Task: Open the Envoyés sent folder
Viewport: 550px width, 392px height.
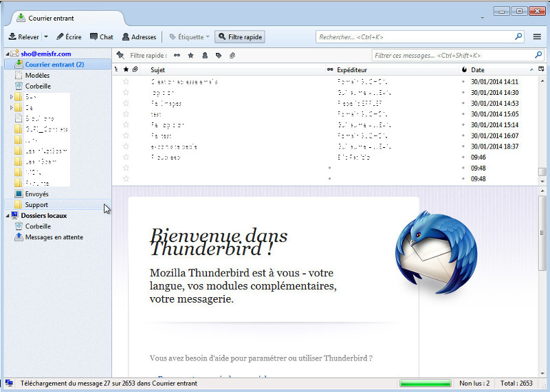Action: (x=36, y=194)
